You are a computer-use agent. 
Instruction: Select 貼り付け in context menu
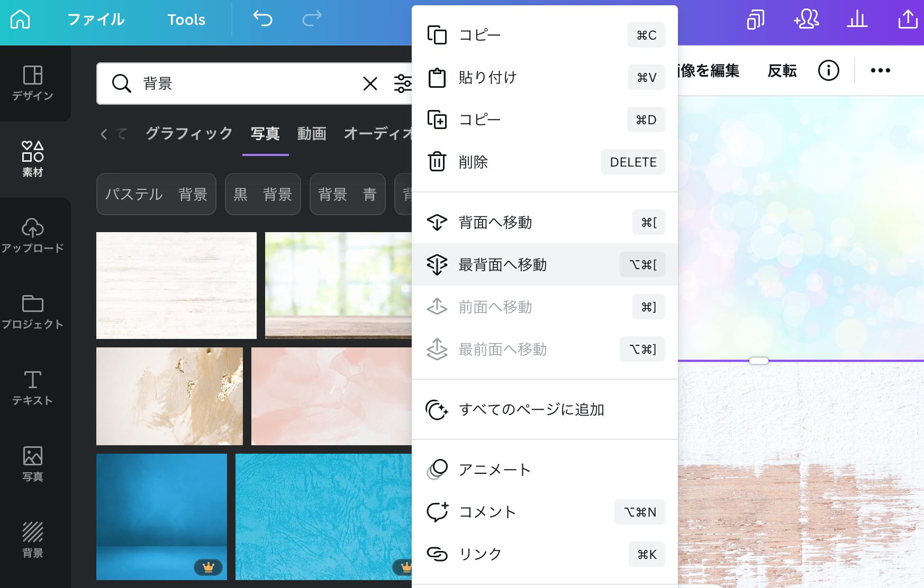point(545,77)
